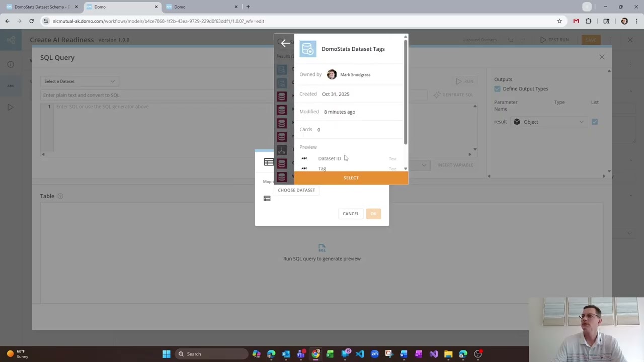Open Excel from the taskbar
The image size is (644, 362).
tap(330, 354)
